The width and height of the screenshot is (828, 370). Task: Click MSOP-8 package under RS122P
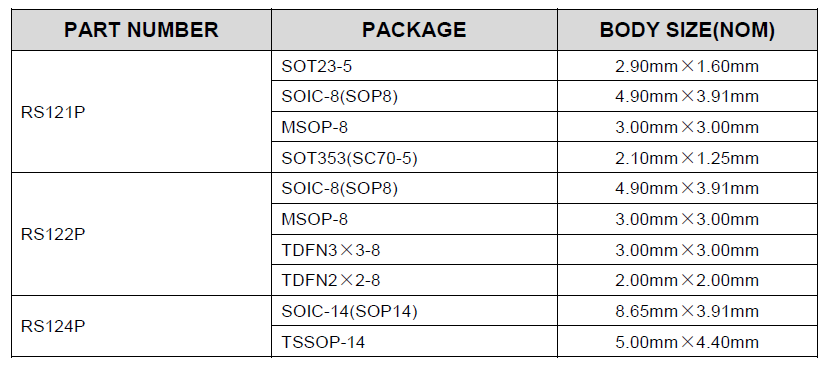[414, 219]
